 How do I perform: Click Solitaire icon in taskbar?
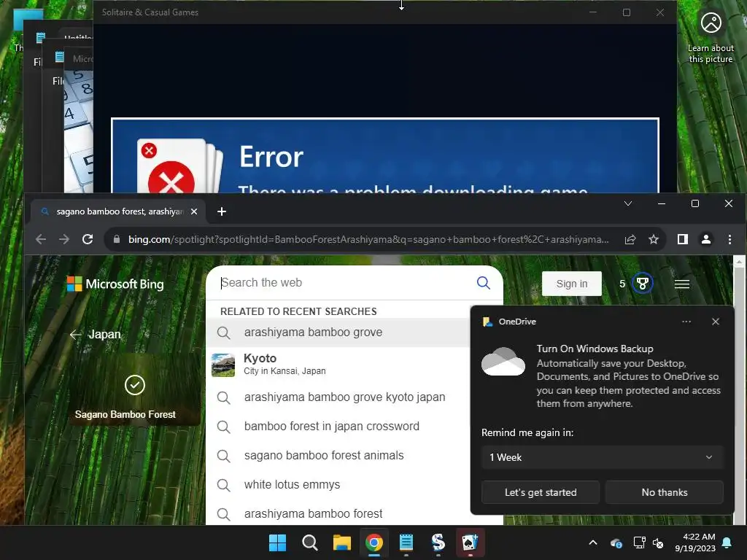tap(470, 542)
